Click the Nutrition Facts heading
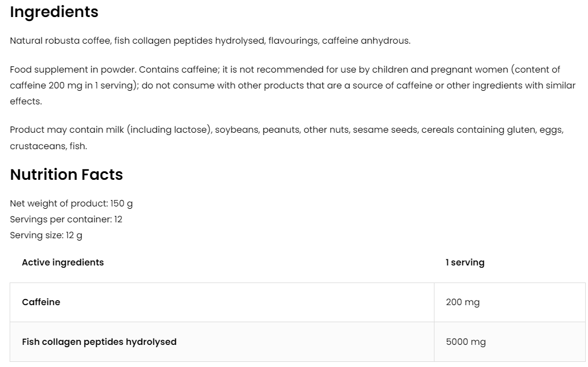588x367 pixels. coord(66,175)
